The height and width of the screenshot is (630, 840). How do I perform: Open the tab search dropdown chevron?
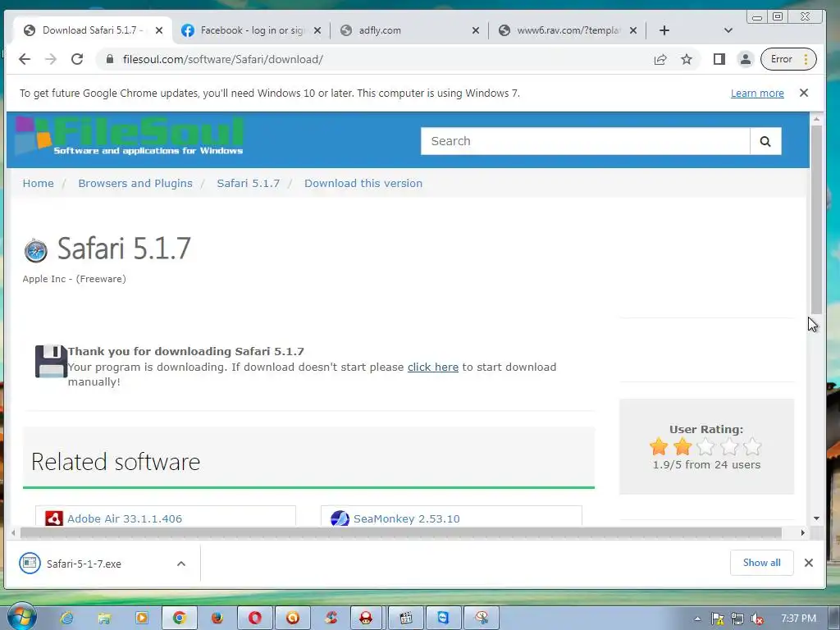(x=728, y=30)
